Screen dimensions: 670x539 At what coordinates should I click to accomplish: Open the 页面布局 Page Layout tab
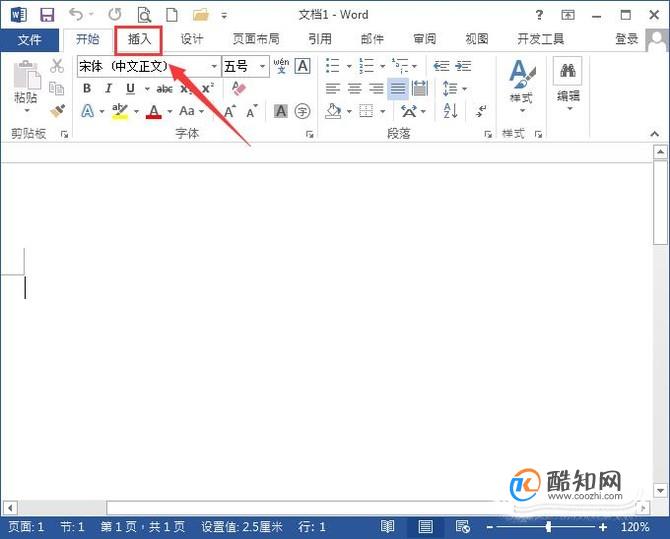click(x=256, y=39)
